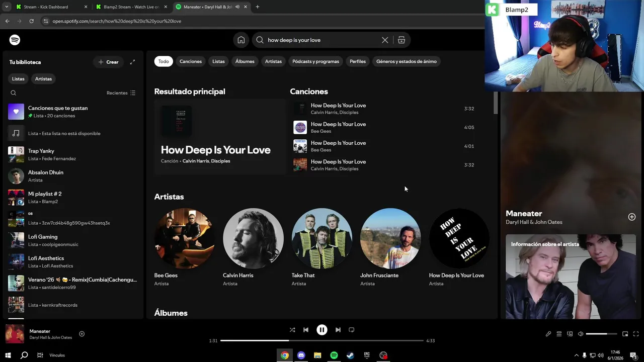Open the Bee Gees artist card

coord(184,248)
